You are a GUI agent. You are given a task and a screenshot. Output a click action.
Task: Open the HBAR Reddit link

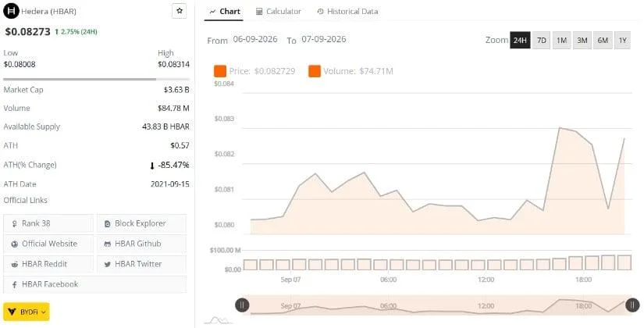point(48,264)
